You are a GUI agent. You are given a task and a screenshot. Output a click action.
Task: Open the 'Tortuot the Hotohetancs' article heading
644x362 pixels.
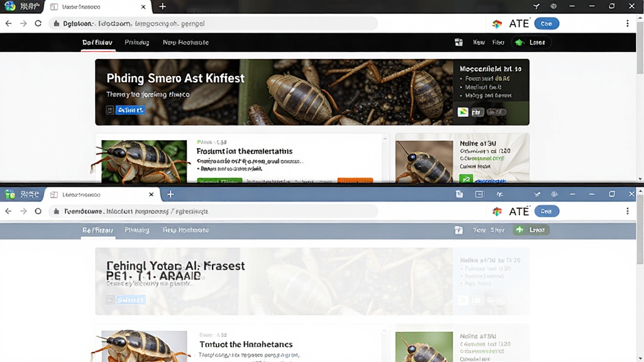[246, 344]
